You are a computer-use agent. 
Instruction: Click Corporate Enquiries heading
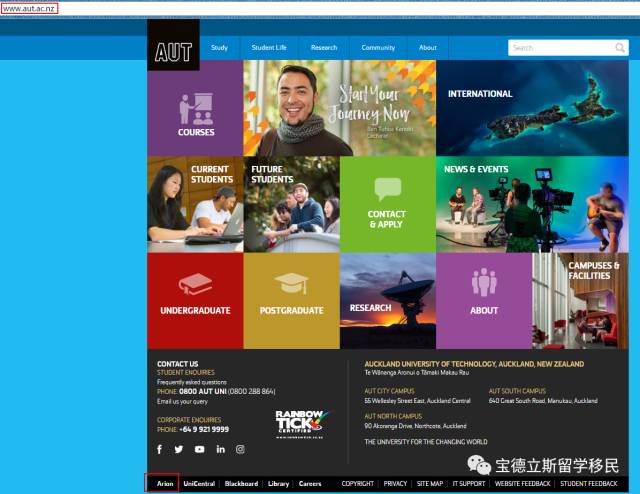(189, 420)
